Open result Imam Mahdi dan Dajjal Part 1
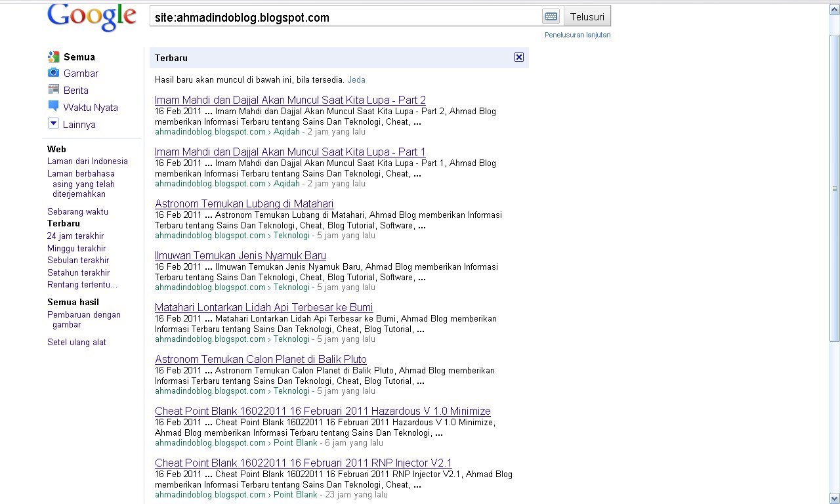840x504 pixels. tap(290, 152)
